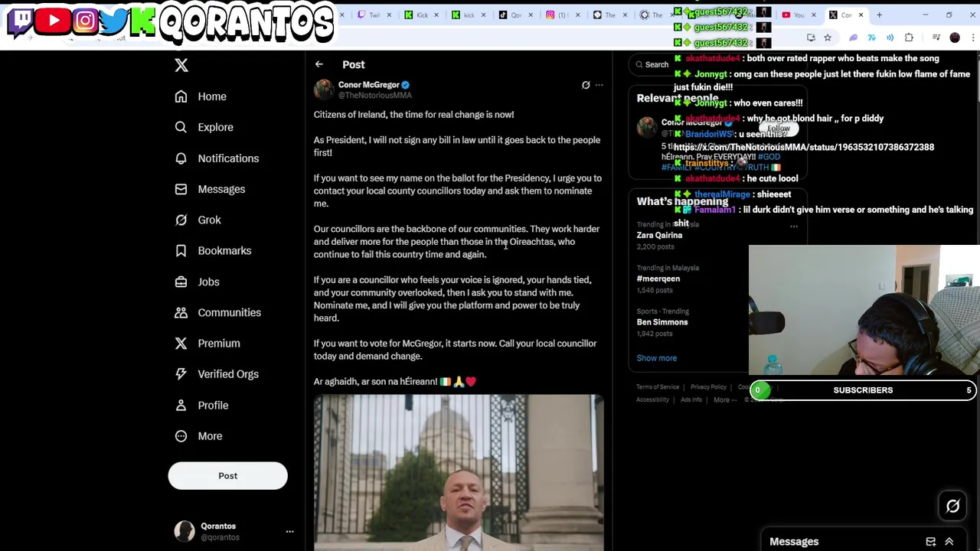Click the back arrow next to Post
Screen dimensions: 980x551
318,64
